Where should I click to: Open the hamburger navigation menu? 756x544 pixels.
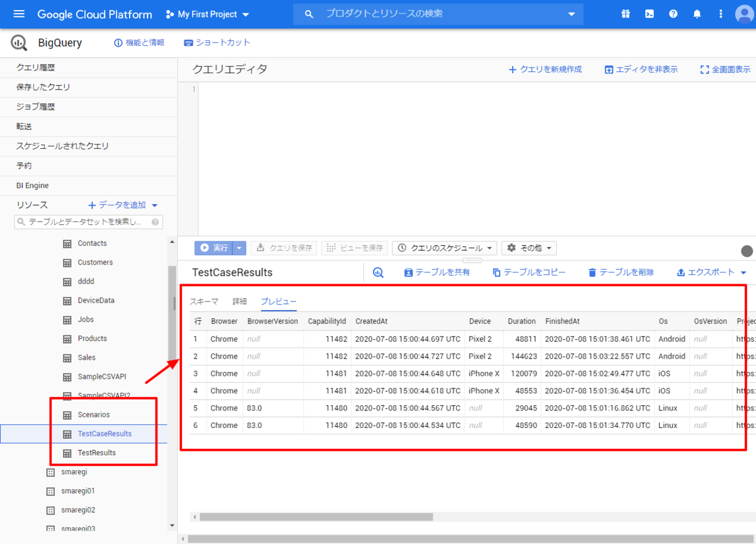[19, 14]
